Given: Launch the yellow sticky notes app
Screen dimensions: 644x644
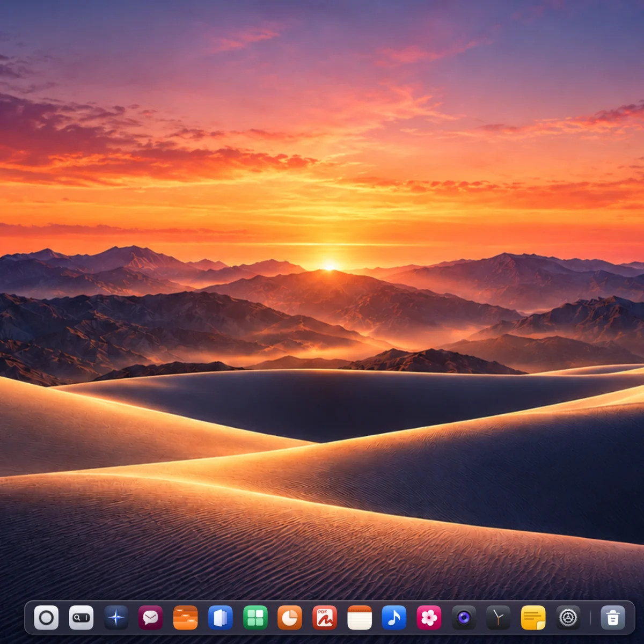Looking at the screenshot, I should (533, 618).
